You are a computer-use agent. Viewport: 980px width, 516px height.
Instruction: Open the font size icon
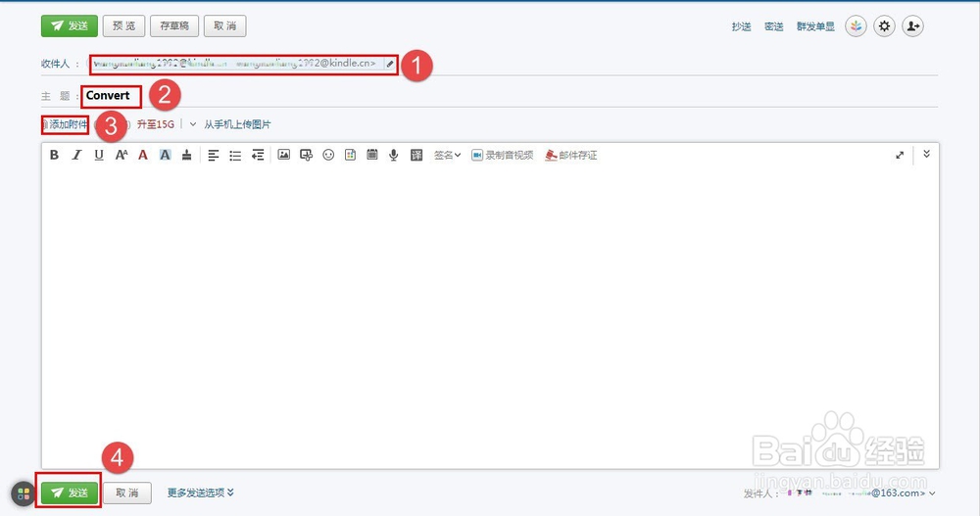(x=122, y=155)
